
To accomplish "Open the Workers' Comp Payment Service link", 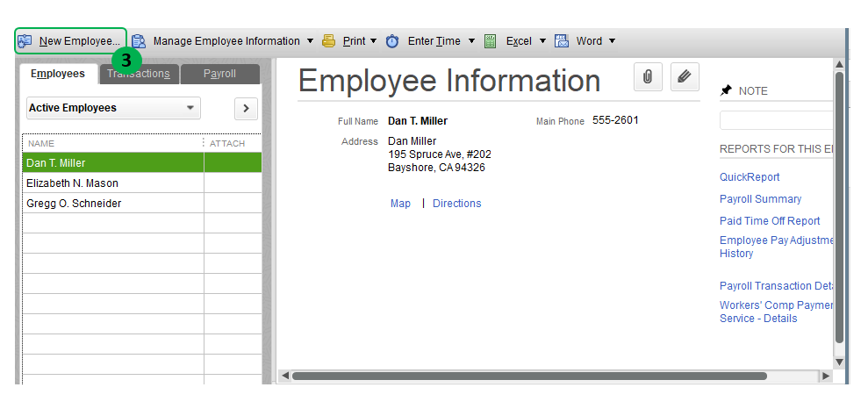I will (x=776, y=312).
